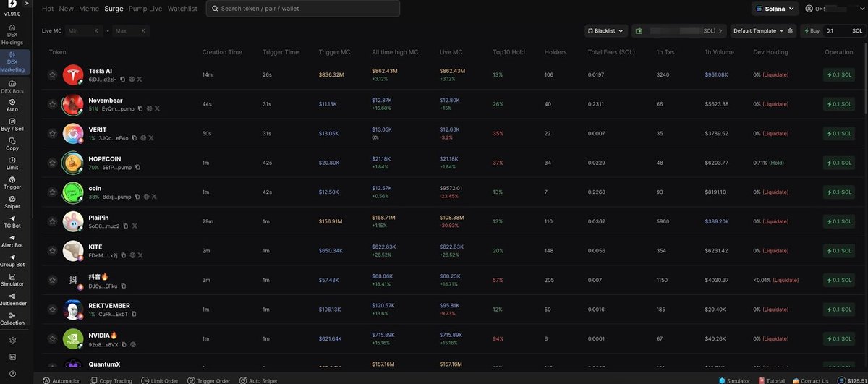Open Collection in the sidebar

(12, 319)
